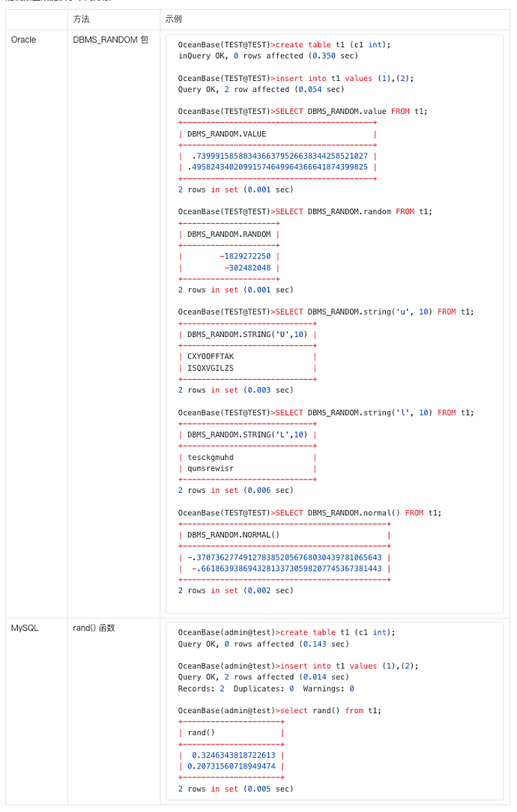Click the result string qumsrewisr
Image resolution: width=517 pixels, height=812 pixels.
pos(211,469)
